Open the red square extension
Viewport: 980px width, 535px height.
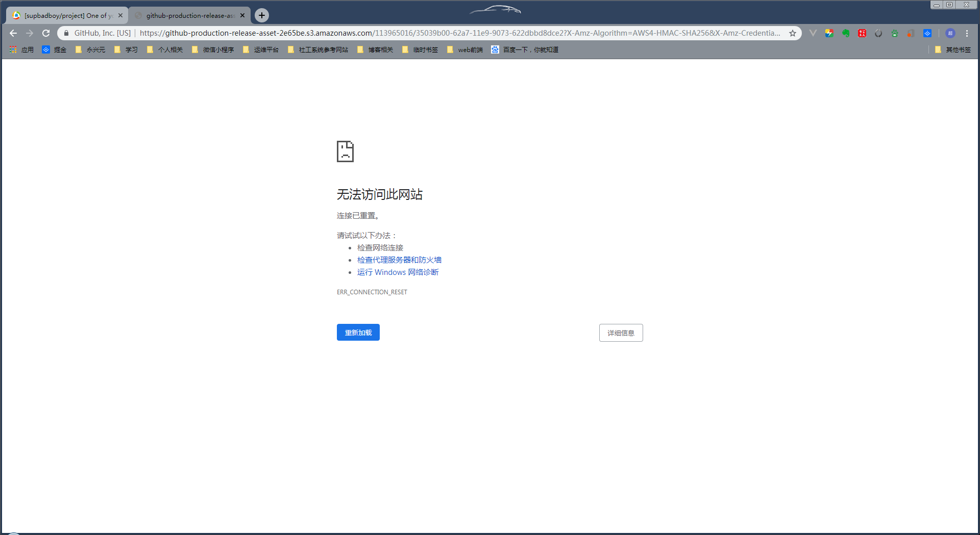[862, 33]
